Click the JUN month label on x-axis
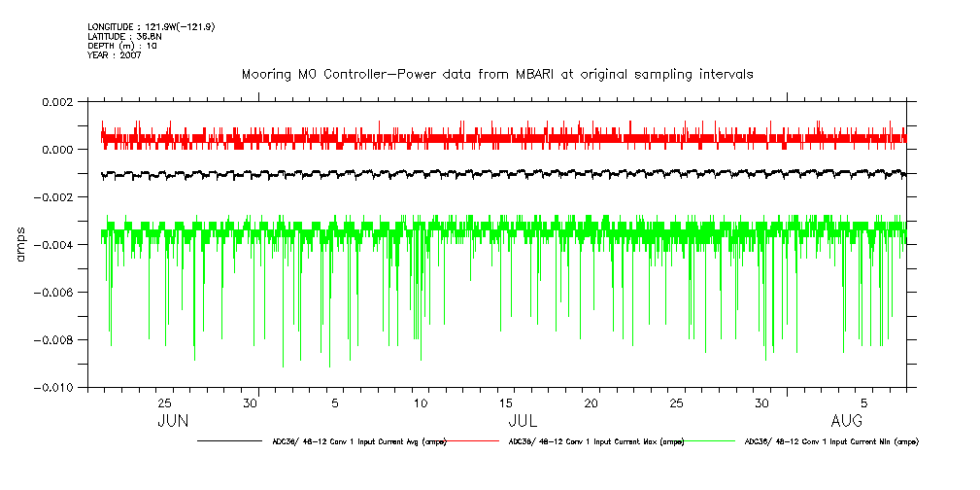This screenshot has width=980, height=490. (173, 421)
